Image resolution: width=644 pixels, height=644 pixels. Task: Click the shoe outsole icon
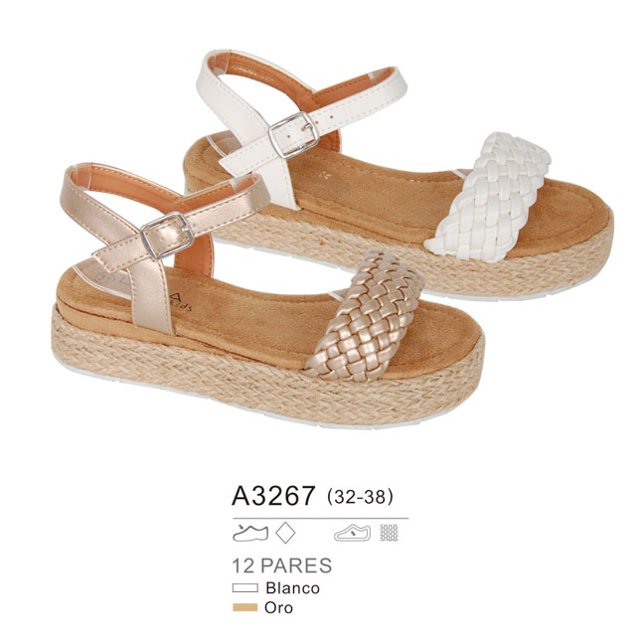point(352,533)
